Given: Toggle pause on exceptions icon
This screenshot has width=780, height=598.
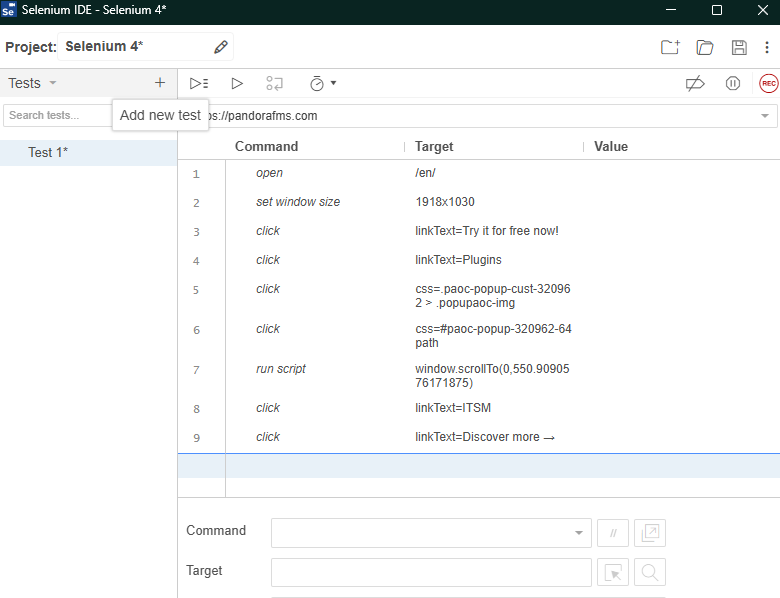Looking at the screenshot, I should coord(733,83).
